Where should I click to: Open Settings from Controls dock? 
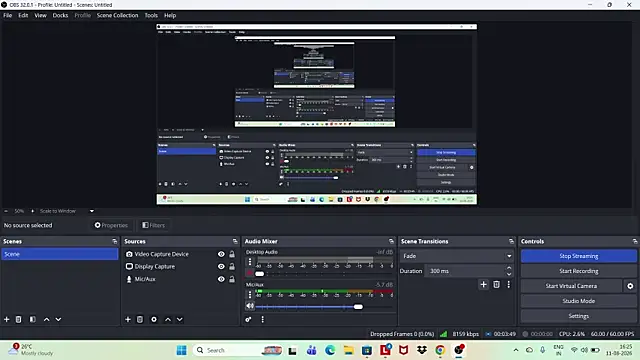579,316
